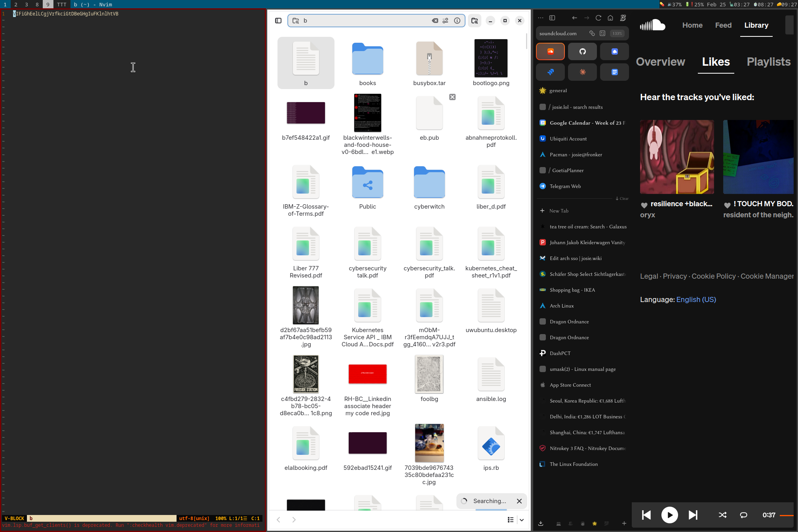Toggle repeat track mode
This screenshot has height=532, width=798.
743,515
